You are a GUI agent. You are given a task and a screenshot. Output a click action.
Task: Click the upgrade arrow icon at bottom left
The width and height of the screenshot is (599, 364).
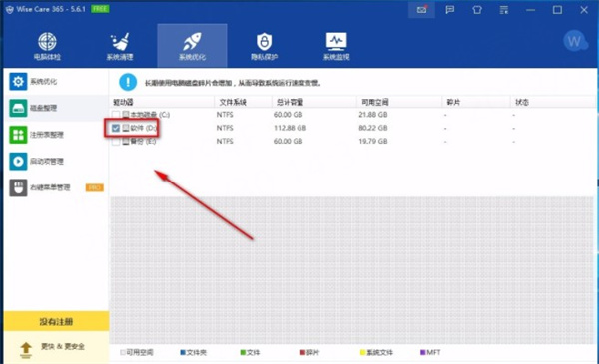pyautogui.click(x=26, y=349)
